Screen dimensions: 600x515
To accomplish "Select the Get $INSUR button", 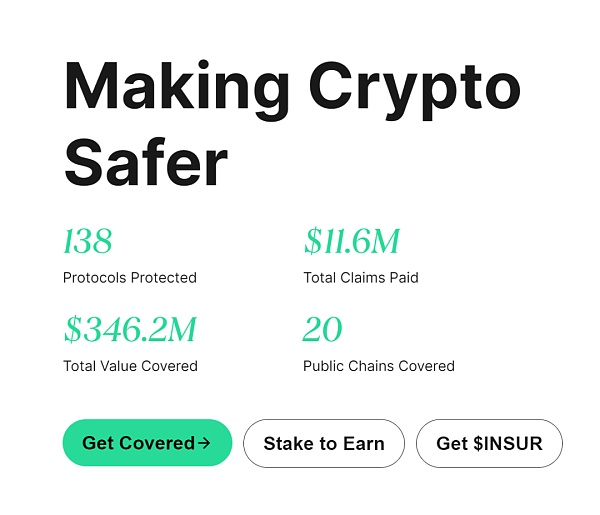I will (x=489, y=443).
